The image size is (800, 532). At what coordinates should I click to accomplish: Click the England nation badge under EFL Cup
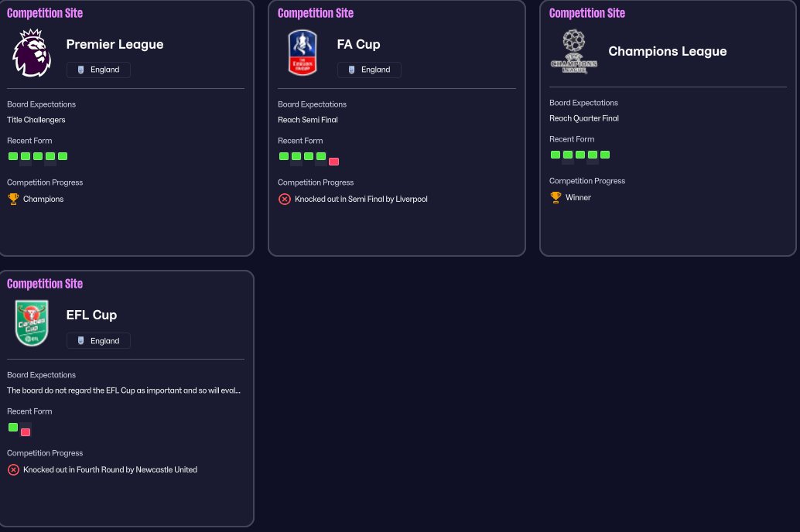(x=98, y=341)
